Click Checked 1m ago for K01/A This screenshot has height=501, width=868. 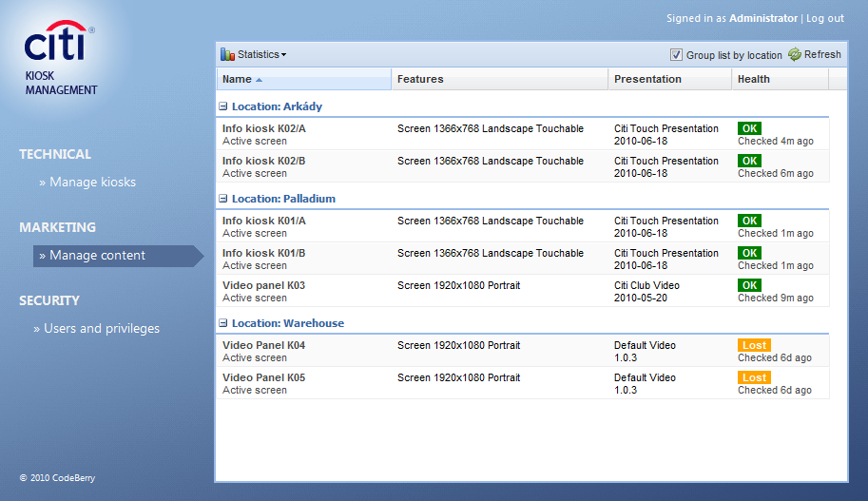click(x=776, y=233)
